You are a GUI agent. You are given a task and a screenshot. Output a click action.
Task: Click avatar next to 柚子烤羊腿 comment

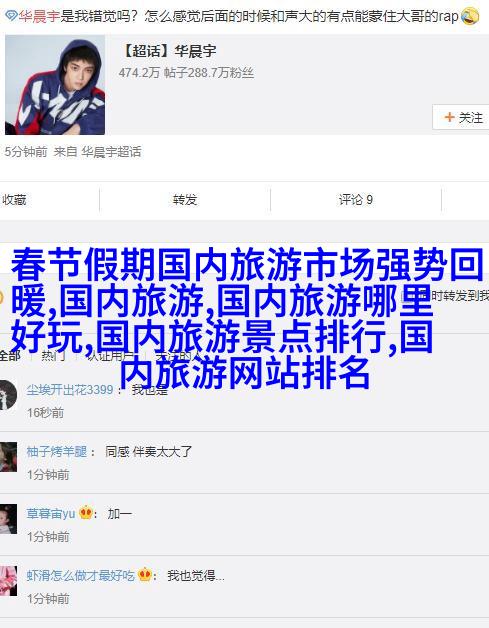click(x=8, y=457)
